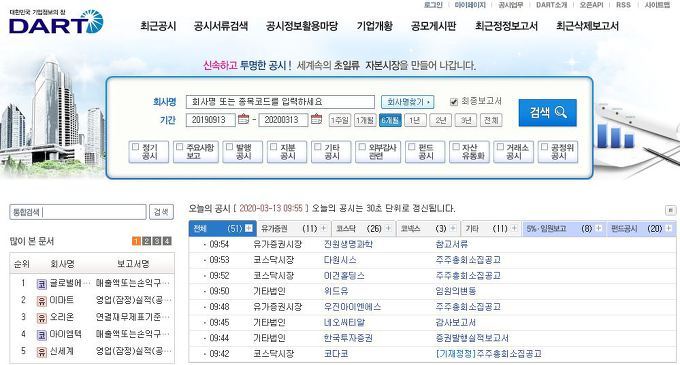680x365 pixels.
Task: Check the 주요사항보고 checkbox
Action: 180,147
